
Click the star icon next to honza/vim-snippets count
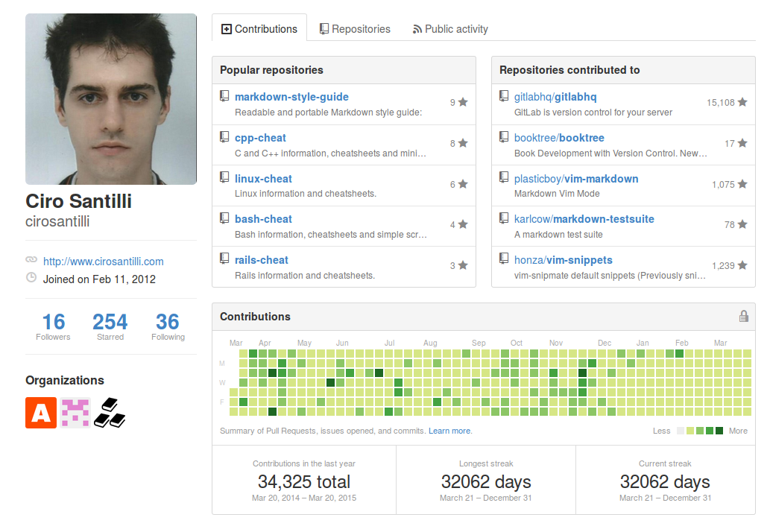742,265
